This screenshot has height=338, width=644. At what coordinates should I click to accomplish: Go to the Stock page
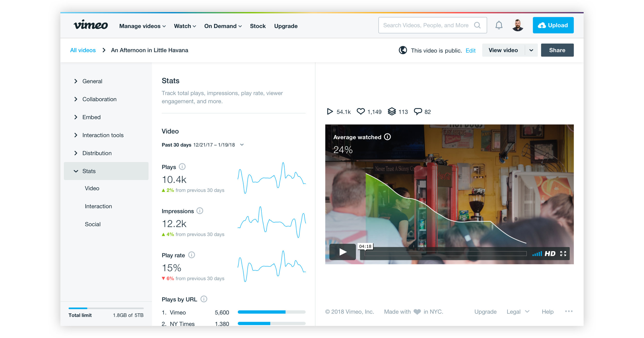coord(258,26)
